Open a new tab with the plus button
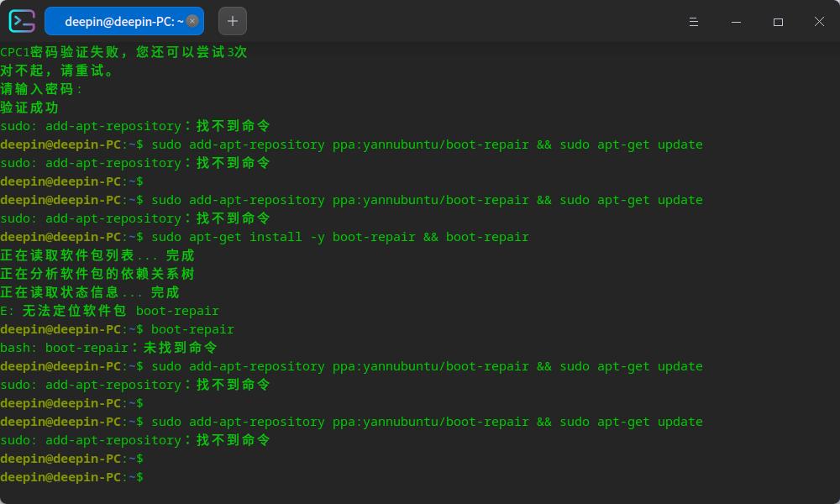The image size is (840, 504). click(x=232, y=21)
